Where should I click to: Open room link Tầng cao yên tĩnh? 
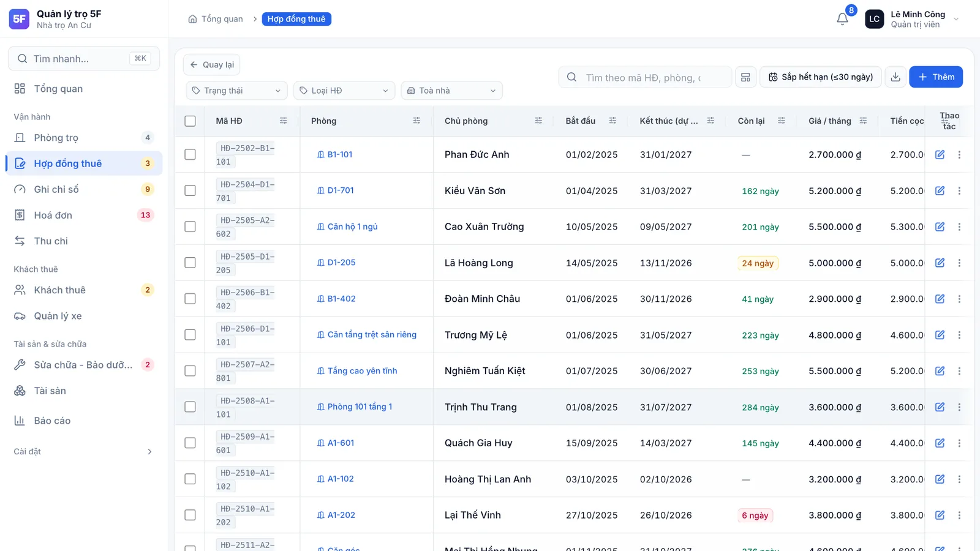[357, 371]
